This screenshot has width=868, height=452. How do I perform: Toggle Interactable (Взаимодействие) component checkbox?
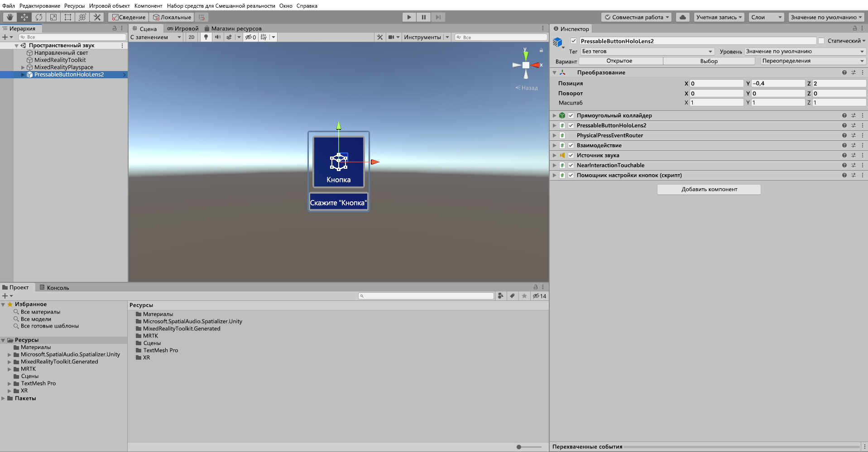tap(571, 145)
